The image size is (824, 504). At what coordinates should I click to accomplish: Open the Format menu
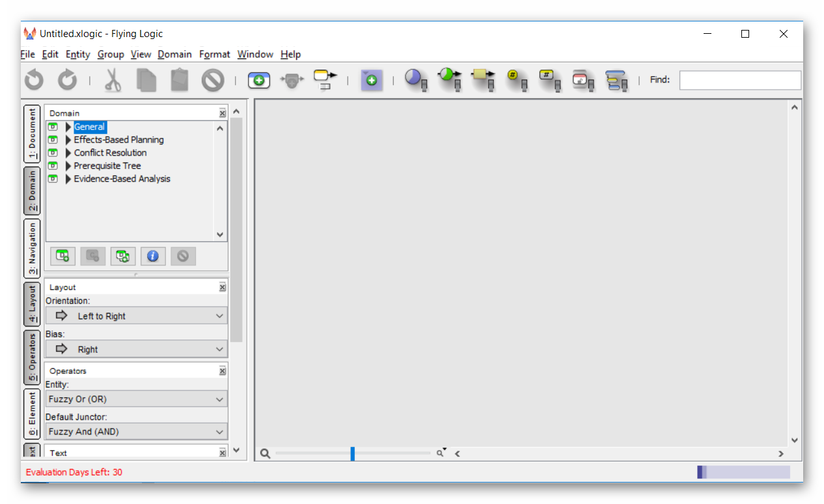click(214, 55)
